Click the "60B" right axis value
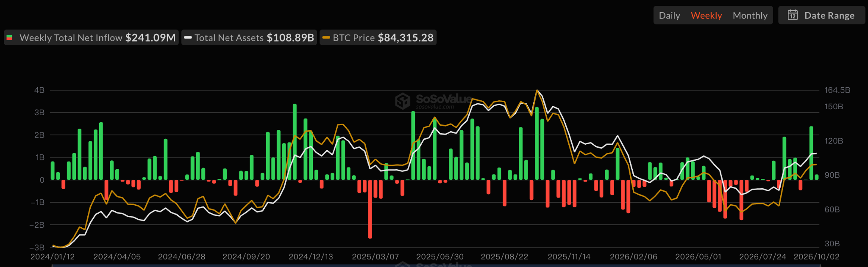This screenshot has height=267, width=868. point(832,209)
